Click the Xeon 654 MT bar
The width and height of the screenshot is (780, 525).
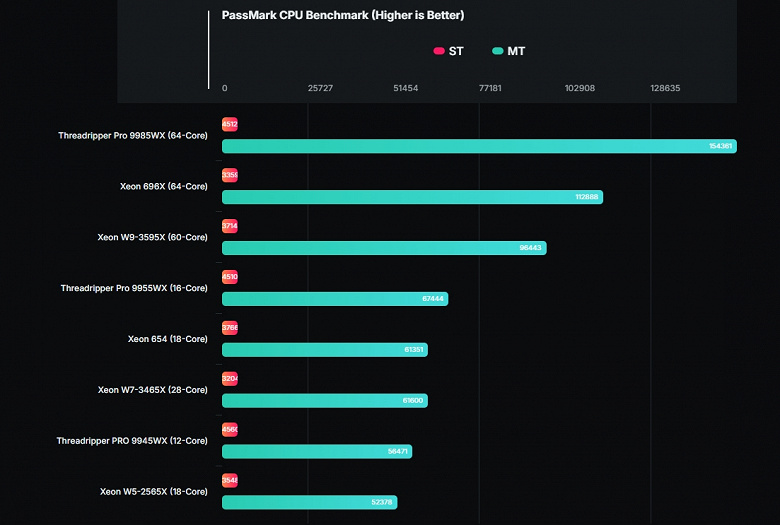coord(324,350)
